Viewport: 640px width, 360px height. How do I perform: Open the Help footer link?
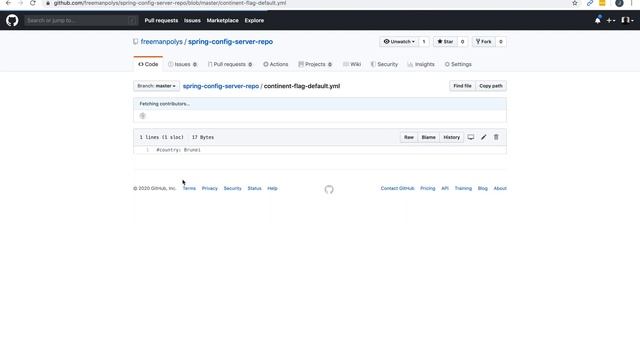coord(272,189)
